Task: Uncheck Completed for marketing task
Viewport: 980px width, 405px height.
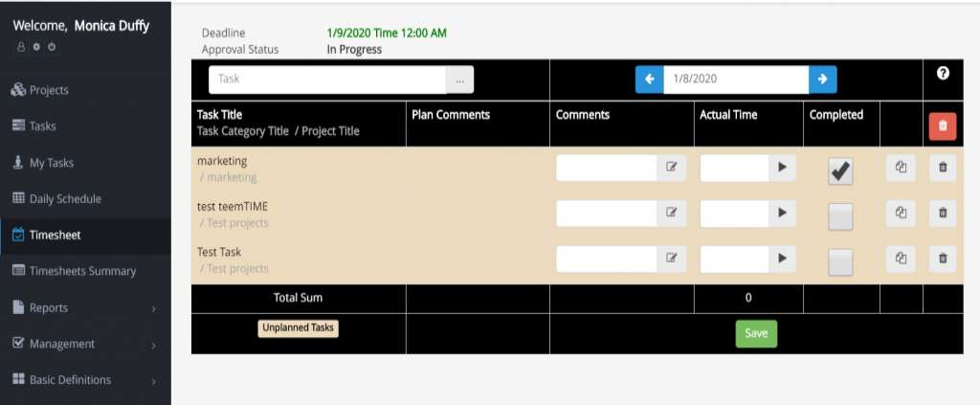Action: pos(840,171)
